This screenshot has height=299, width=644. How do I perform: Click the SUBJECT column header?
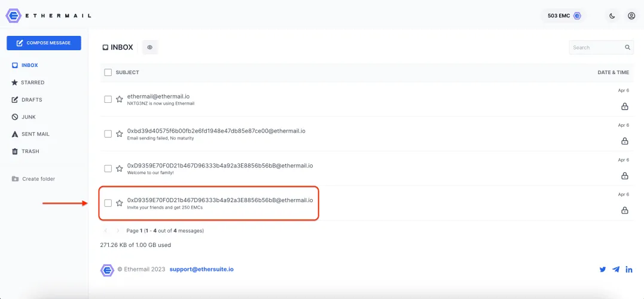[x=127, y=72]
